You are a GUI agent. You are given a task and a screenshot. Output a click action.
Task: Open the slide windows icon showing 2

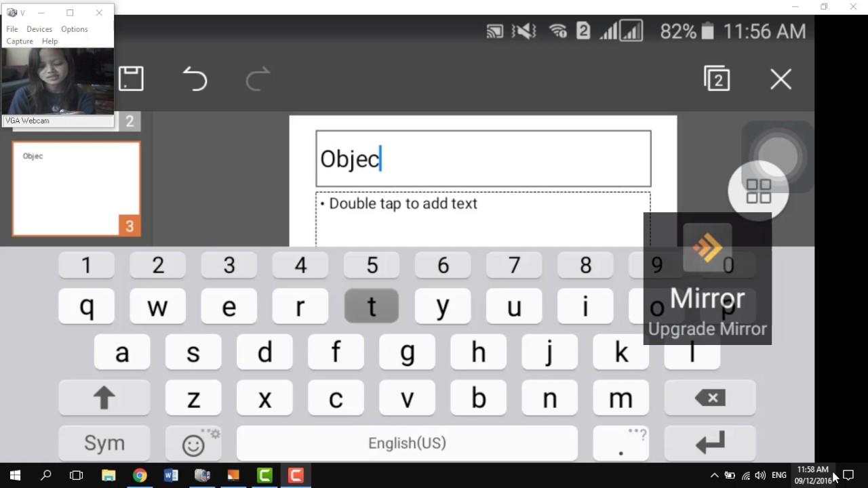click(x=717, y=79)
